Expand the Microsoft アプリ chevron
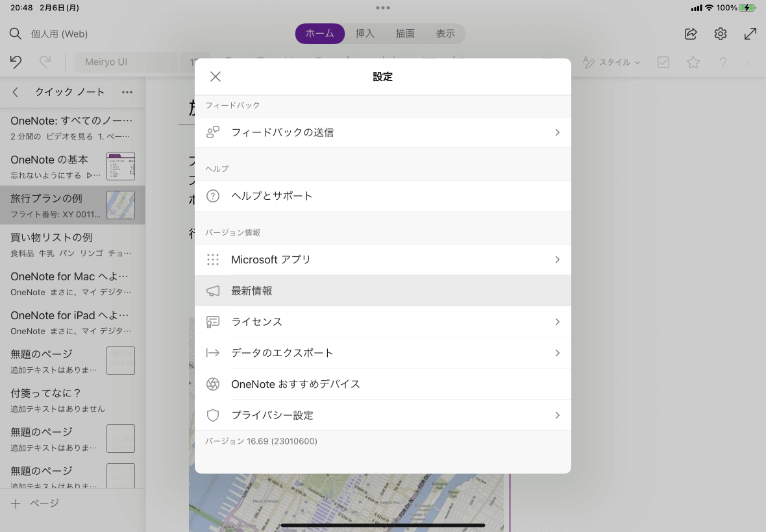 tap(557, 260)
